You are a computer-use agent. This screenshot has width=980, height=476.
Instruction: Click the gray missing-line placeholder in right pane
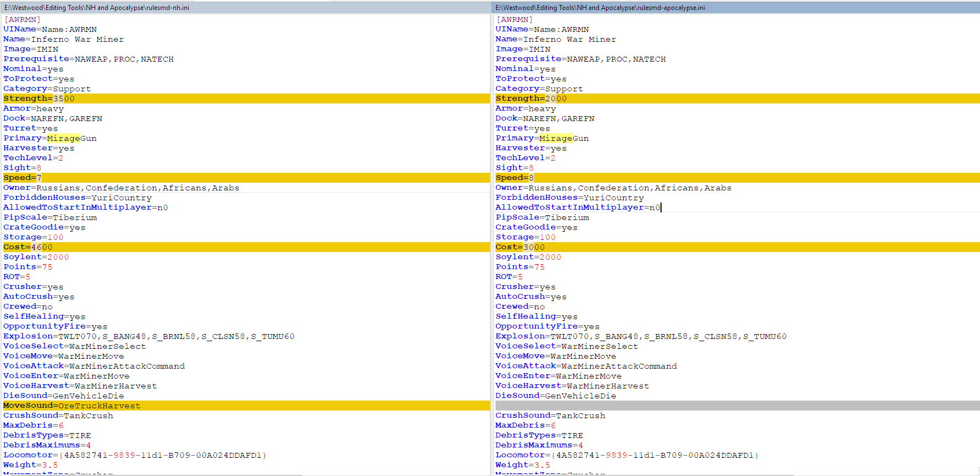tap(737, 406)
